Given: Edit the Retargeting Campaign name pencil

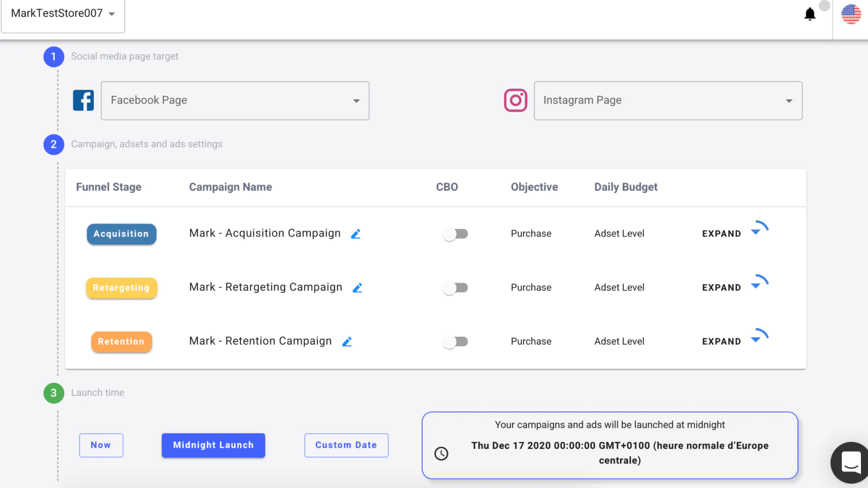Looking at the screenshot, I should [358, 288].
